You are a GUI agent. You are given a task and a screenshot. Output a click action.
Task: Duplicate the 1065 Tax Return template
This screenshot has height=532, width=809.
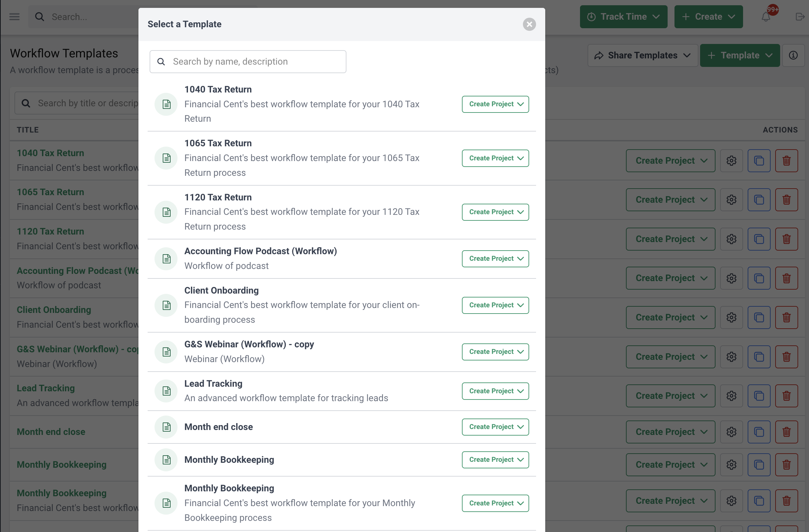click(x=759, y=200)
